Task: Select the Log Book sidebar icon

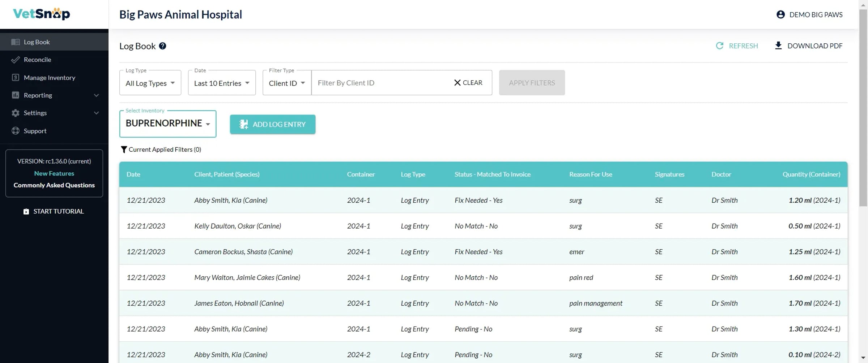Action: click(16, 42)
